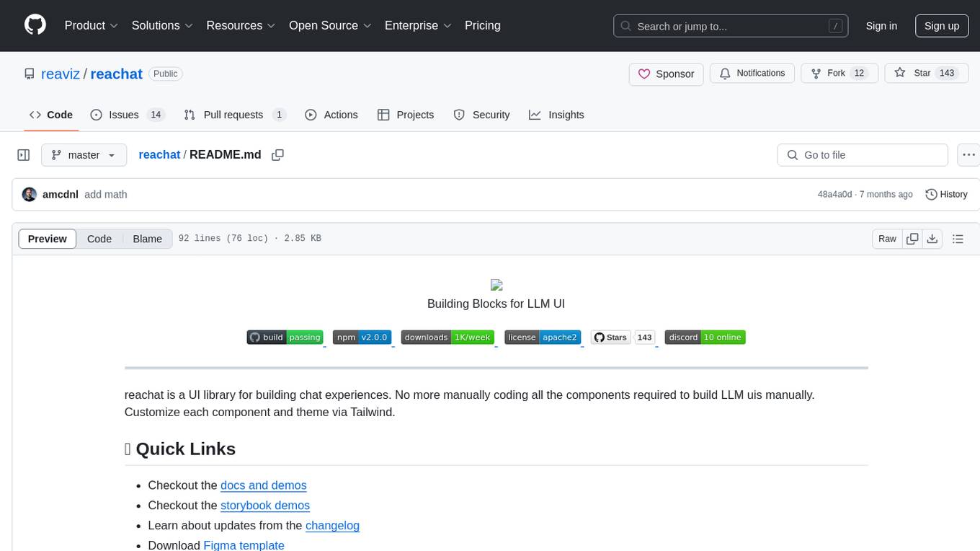Viewport: 980px width, 551px height.
Task: Click the Quick Links heading
Action: pos(180,449)
